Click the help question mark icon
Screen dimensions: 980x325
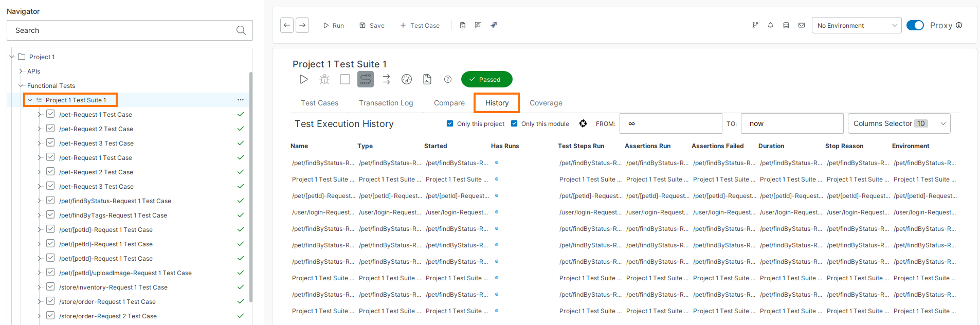[x=448, y=79]
